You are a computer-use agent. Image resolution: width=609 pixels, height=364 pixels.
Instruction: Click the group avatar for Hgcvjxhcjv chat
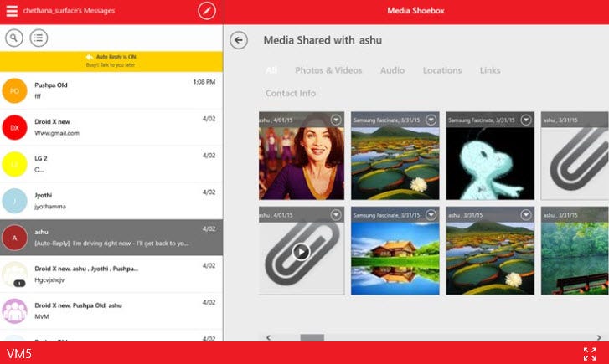pyautogui.click(x=14, y=274)
